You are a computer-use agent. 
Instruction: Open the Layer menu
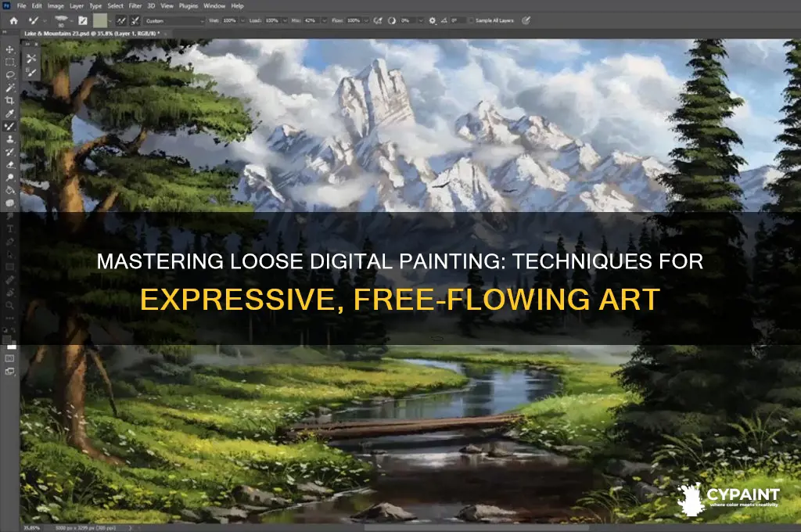[x=77, y=6]
